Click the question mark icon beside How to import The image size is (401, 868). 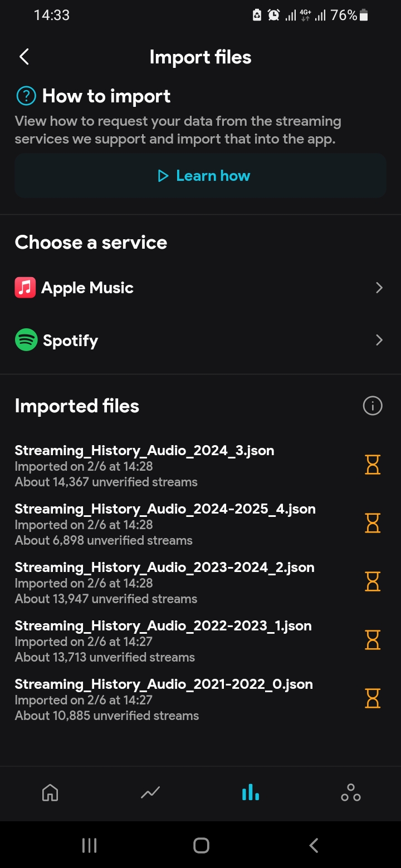(26, 96)
